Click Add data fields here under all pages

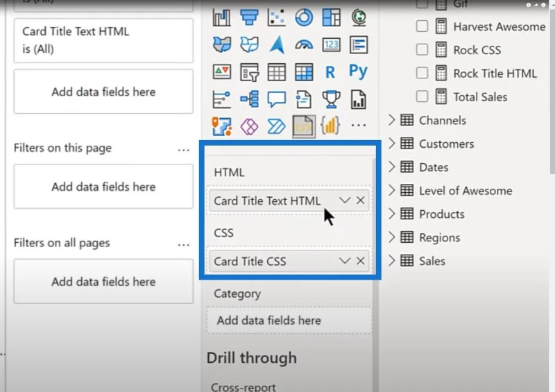(x=103, y=282)
